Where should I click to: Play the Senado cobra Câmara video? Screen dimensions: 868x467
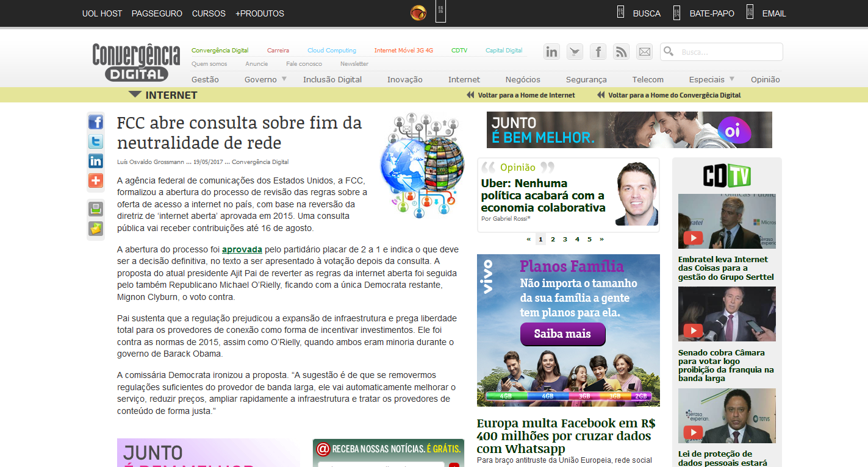[693, 331]
